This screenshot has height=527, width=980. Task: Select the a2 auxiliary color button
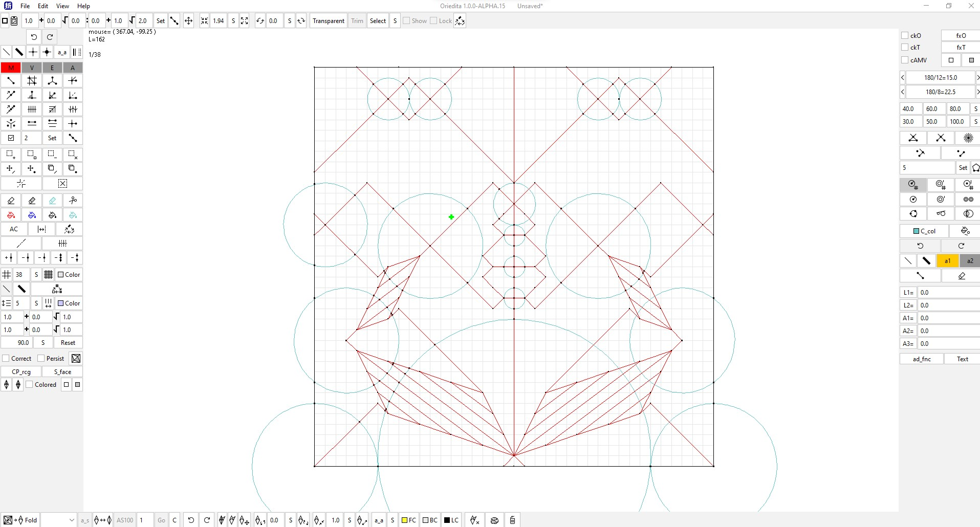(x=969, y=261)
